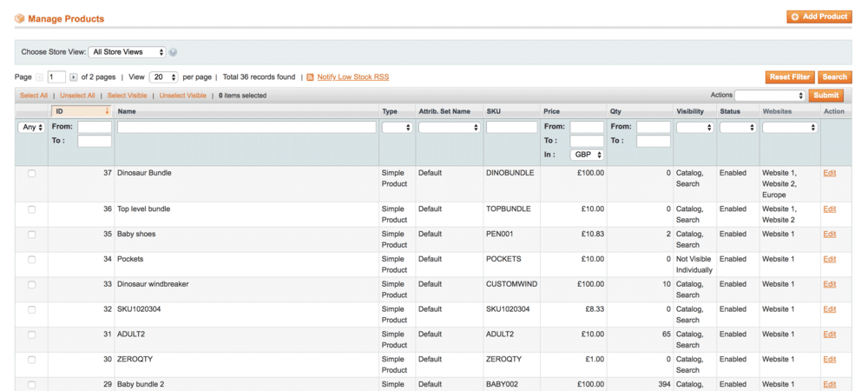Open the Choose Store View dropdown
The image size is (868, 391).
coord(127,52)
